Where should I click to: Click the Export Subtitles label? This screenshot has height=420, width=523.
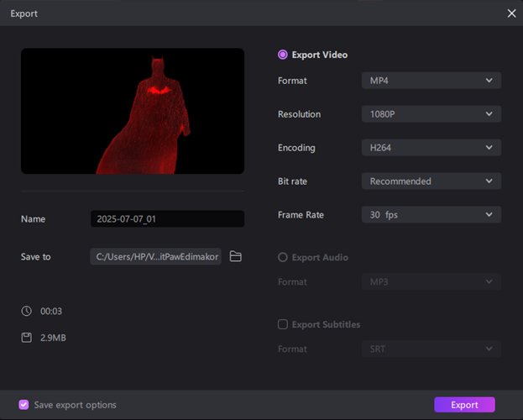[x=326, y=324]
